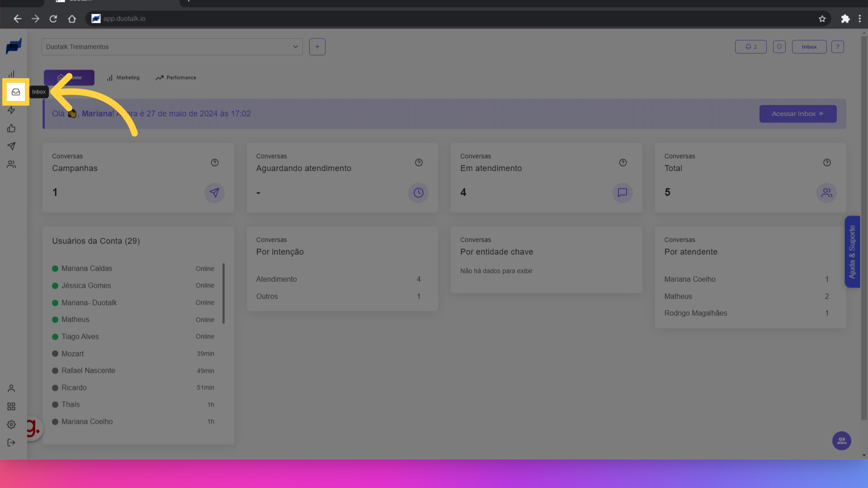Switch to the Marketing tab
Viewport: 868px width, 488px height.
123,78
